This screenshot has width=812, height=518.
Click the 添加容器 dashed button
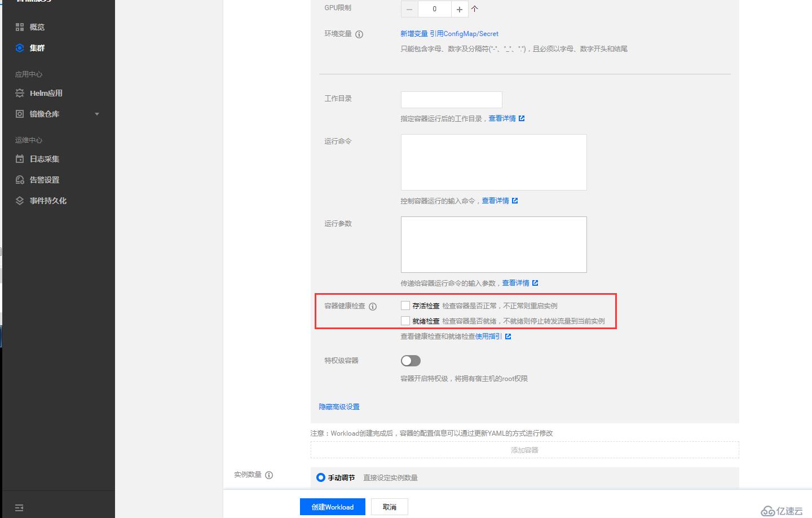(x=524, y=450)
